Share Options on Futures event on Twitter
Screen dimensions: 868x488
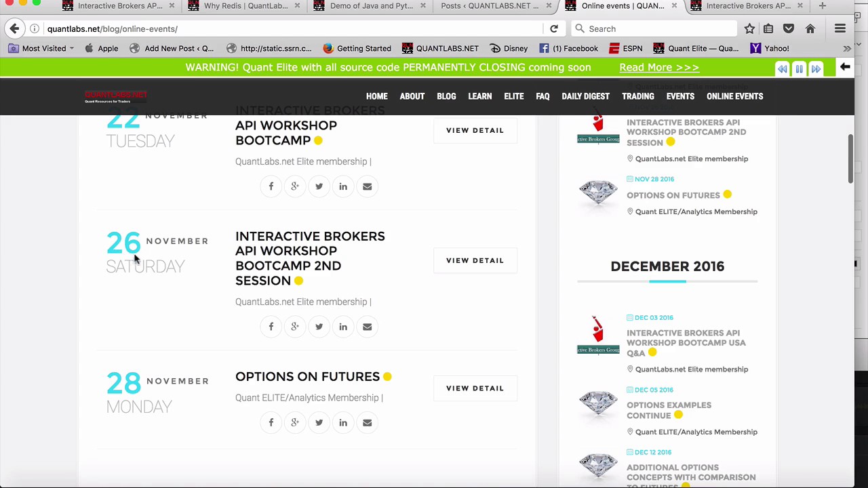click(x=319, y=423)
